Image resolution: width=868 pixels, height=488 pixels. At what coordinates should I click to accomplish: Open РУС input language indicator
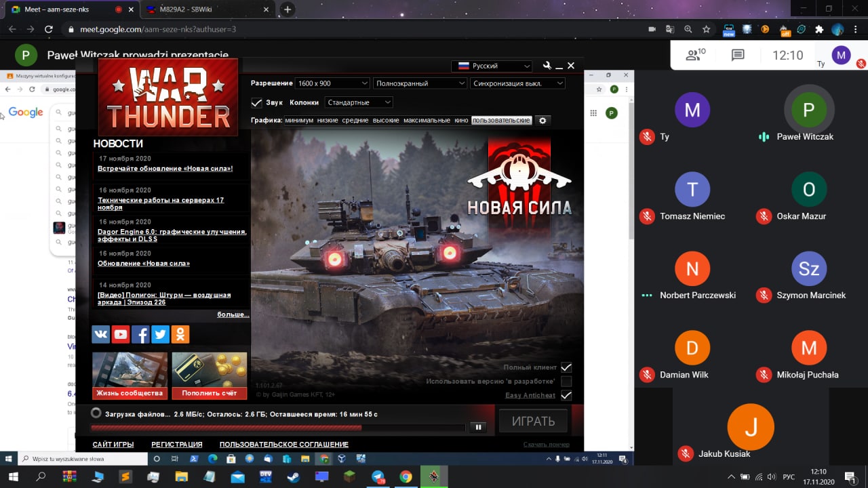click(x=789, y=477)
